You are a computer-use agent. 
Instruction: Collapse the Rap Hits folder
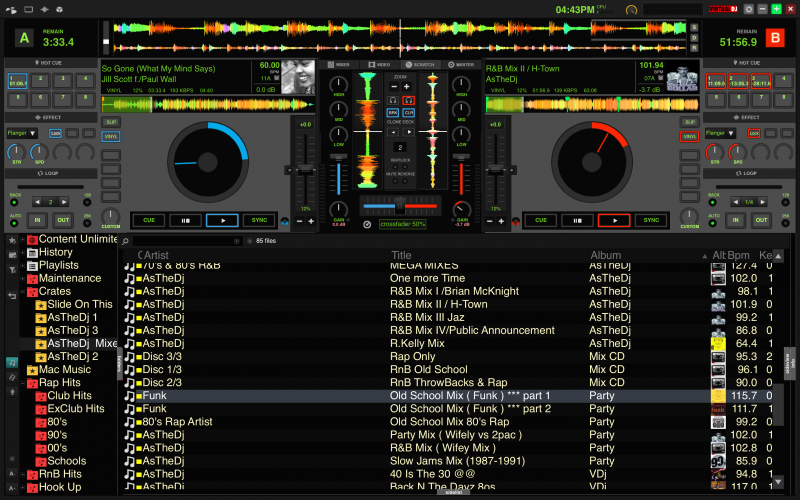point(22,383)
